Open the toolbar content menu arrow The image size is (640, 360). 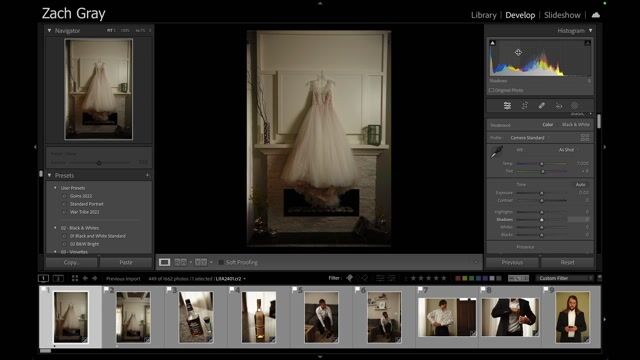tap(476, 262)
